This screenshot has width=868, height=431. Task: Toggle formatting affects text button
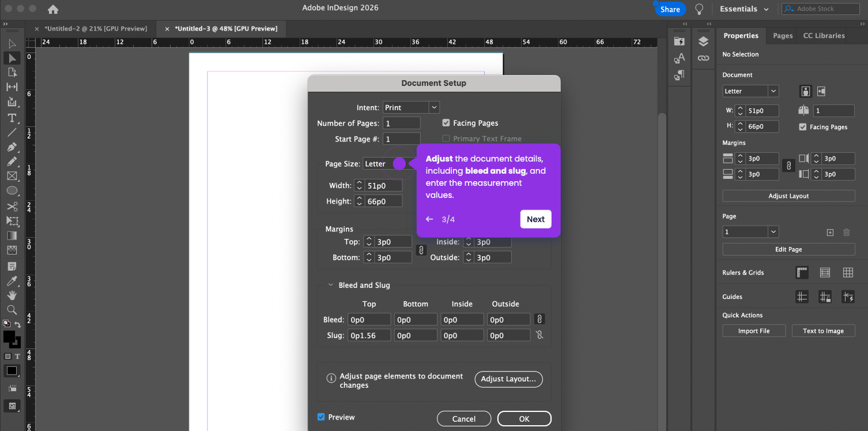click(x=17, y=357)
